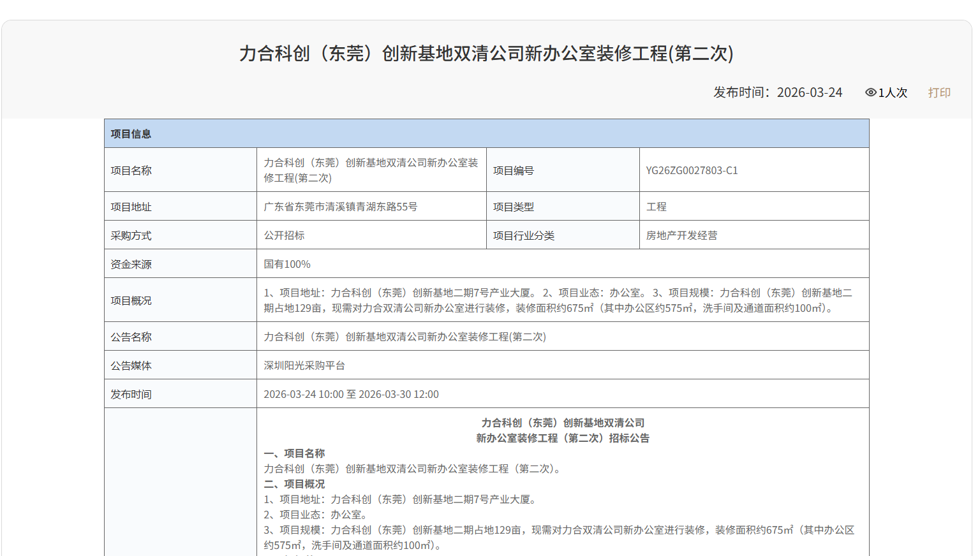The image size is (980, 556).
Task: Click the 2026-03-24 10:00 至 2026-03-30 12:00 period
Action: coord(351,394)
